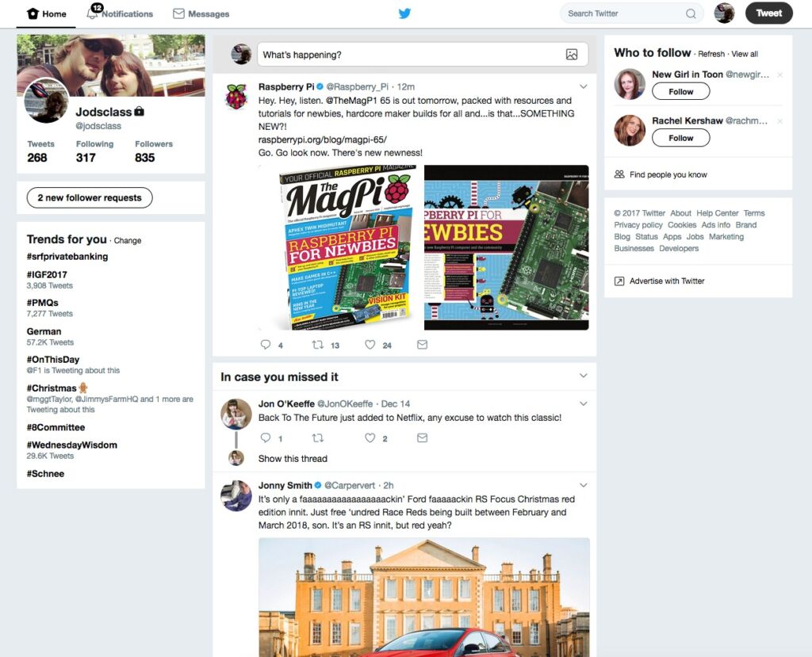Viewport: 812px width, 657px height.
Task: Open Messages tab
Action: pos(201,14)
